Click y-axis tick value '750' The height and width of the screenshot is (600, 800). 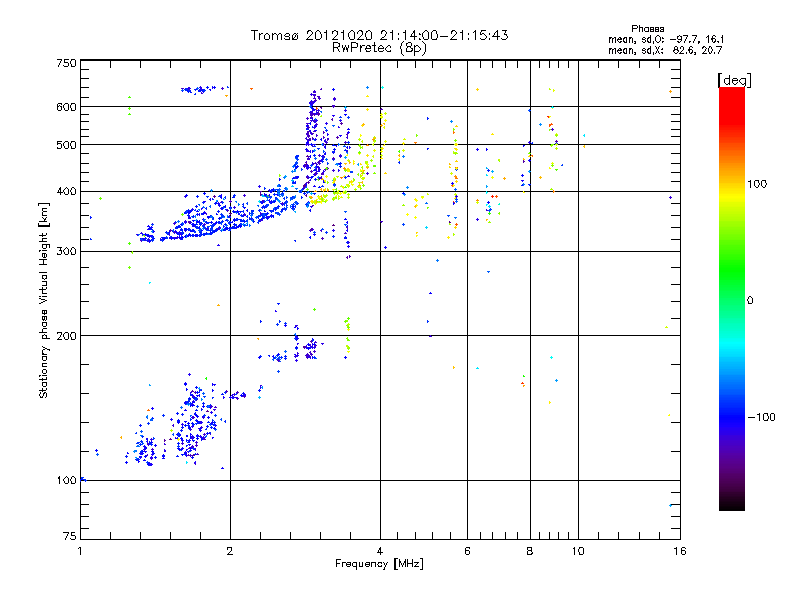66,63
